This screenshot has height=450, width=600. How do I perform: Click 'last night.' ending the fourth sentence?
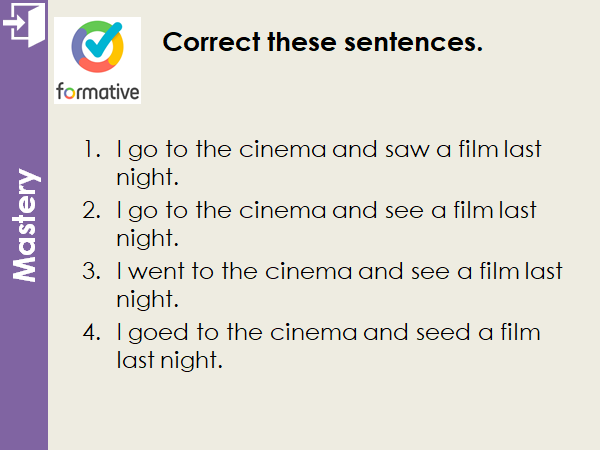(x=168, y=359)
